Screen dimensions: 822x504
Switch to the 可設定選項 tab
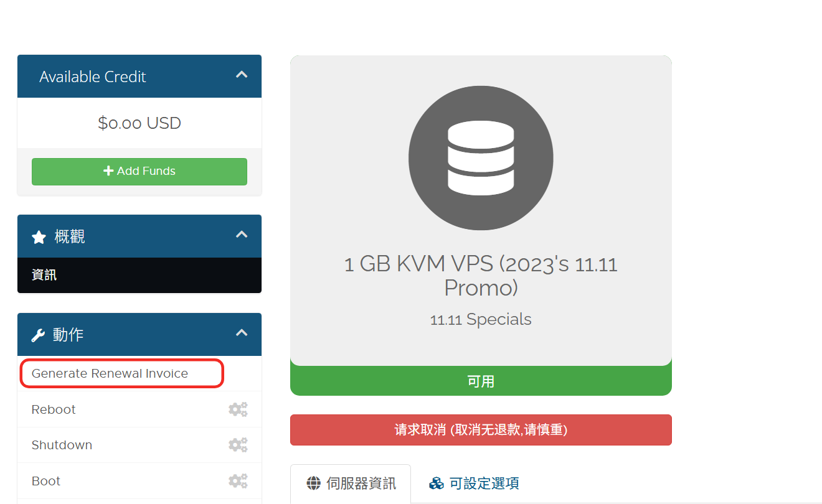click(474, 483)
